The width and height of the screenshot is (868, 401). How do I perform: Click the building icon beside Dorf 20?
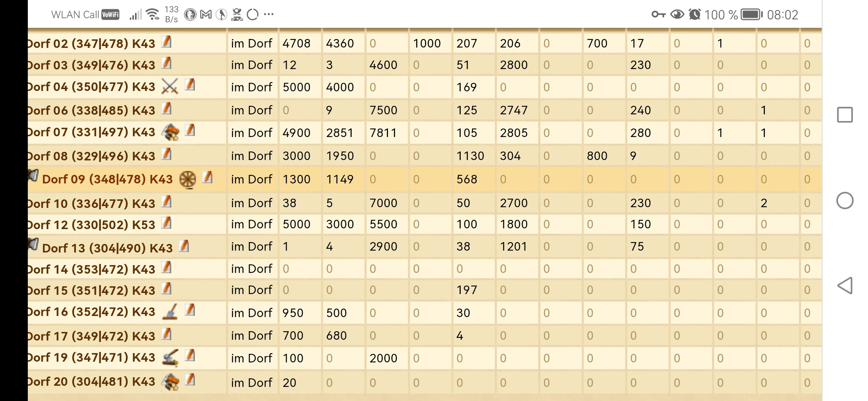[170, 382]
